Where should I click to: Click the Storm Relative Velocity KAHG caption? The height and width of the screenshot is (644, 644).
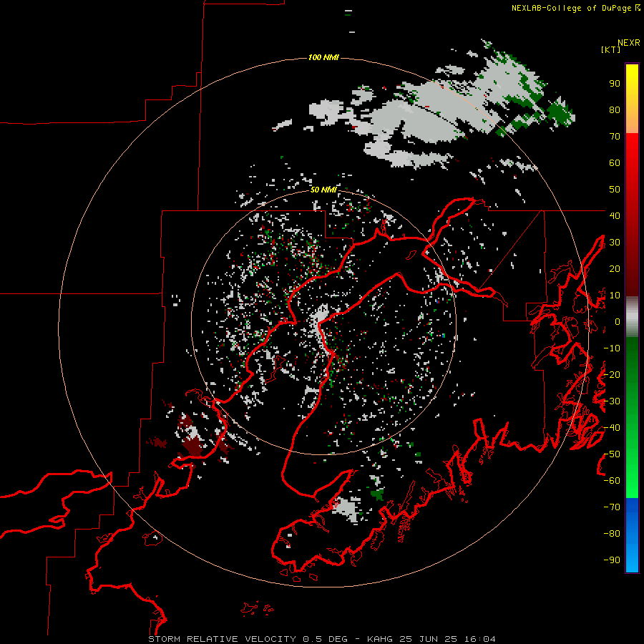click(321, 639)
